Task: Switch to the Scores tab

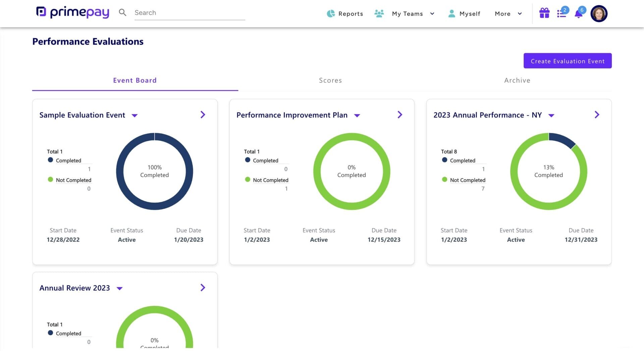Action: [330, 81]
